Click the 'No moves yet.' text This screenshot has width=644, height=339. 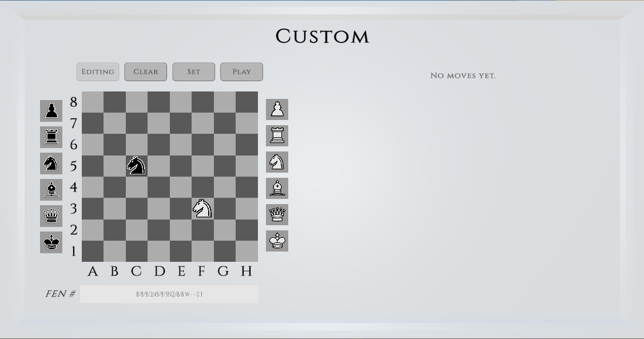tap(463, 75)
